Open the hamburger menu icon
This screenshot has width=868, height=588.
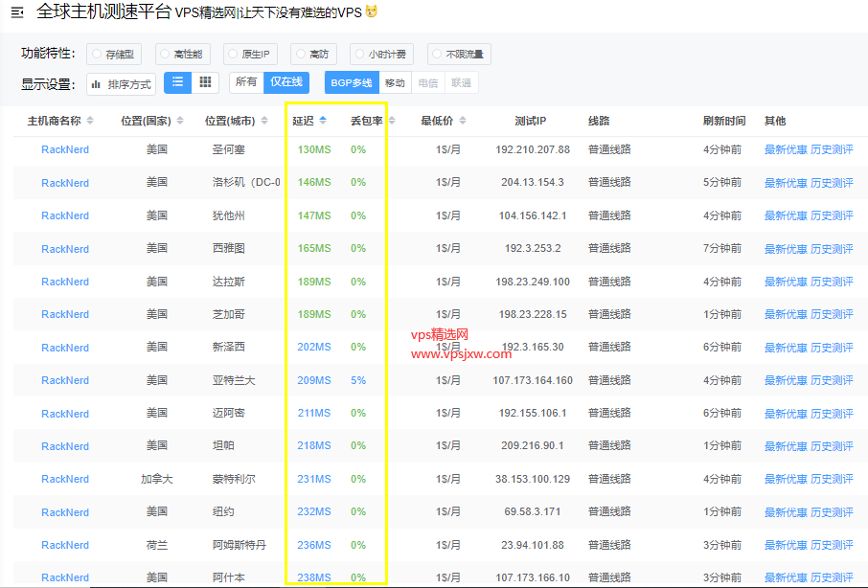click(x=17, y=12)
